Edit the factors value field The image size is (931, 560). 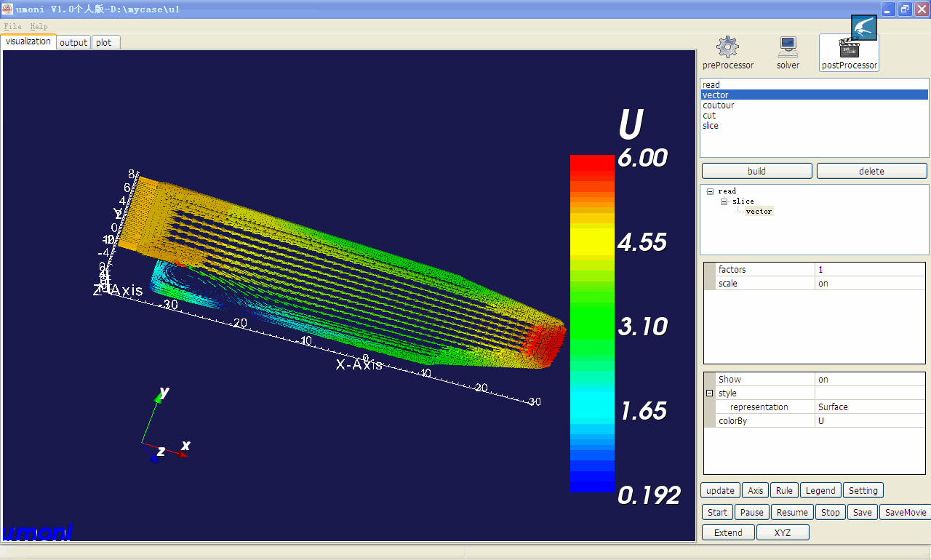(x=870, y=270)
